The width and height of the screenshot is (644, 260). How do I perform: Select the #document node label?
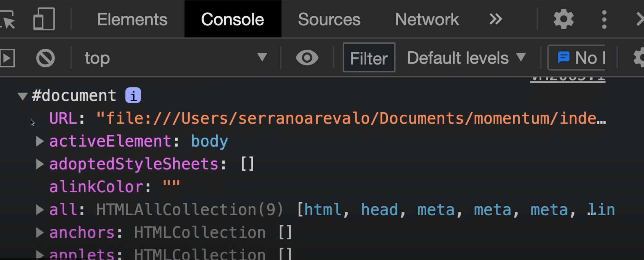click(74, 95)
